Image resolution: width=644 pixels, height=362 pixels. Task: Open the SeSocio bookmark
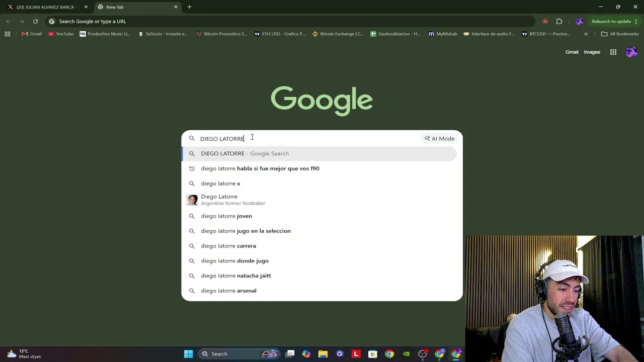(x=163, y=34)
